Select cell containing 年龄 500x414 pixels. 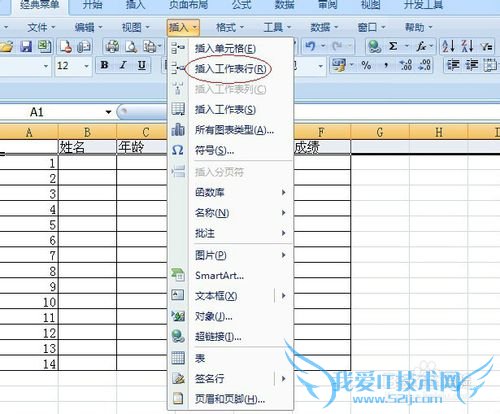click(x=142, y=147)
